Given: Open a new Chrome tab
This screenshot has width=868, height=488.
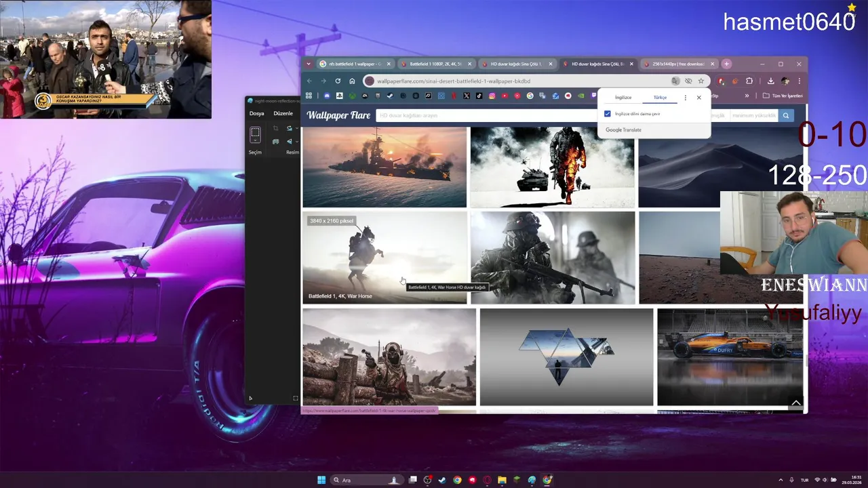Looking at the screenshot, I should (726, 64).
